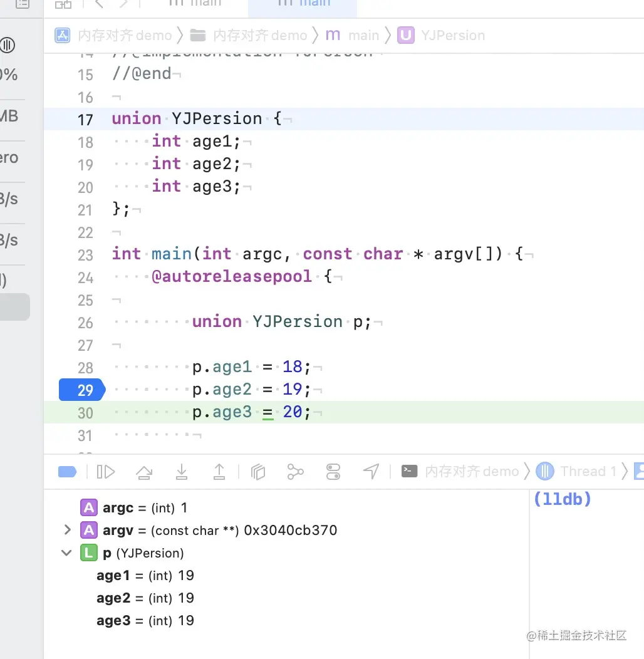644x659 pixels.
Task: Click the Continue program execution button
Action: [x=105, y=472]
